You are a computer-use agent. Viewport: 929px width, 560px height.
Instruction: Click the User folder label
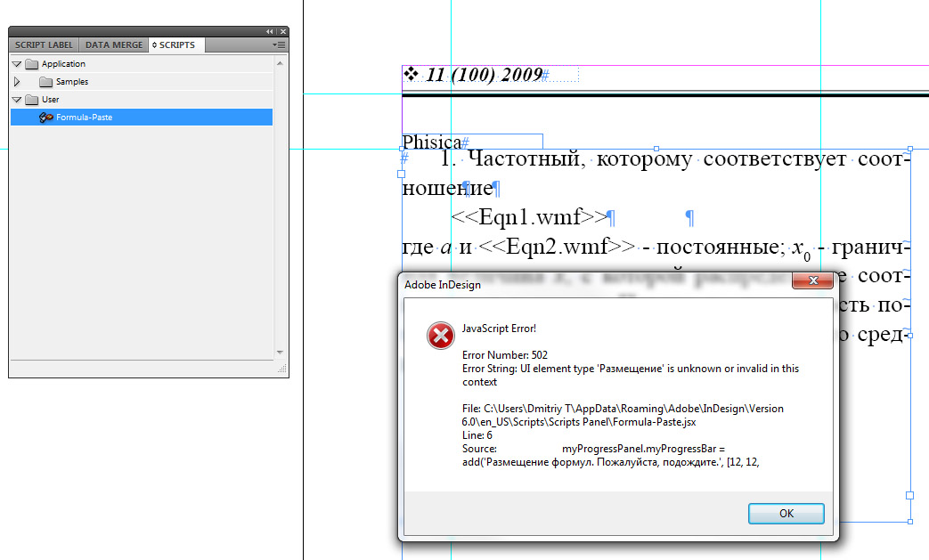[51, 100]
